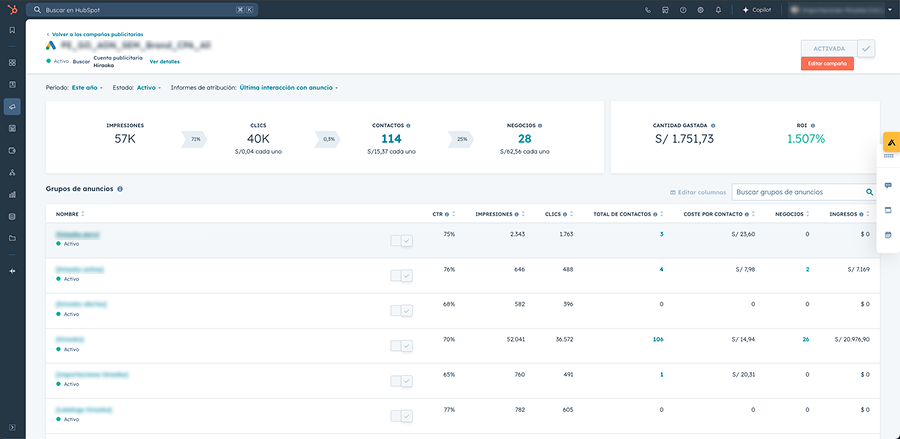Open the notifications bell

click(718, 10)
